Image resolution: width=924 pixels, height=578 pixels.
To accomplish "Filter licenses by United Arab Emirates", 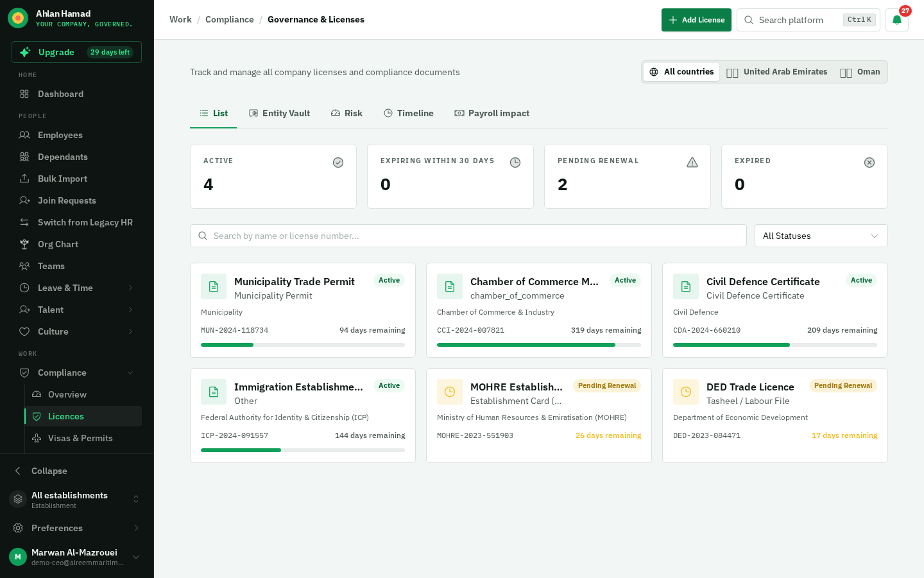I will click(777, 72).
